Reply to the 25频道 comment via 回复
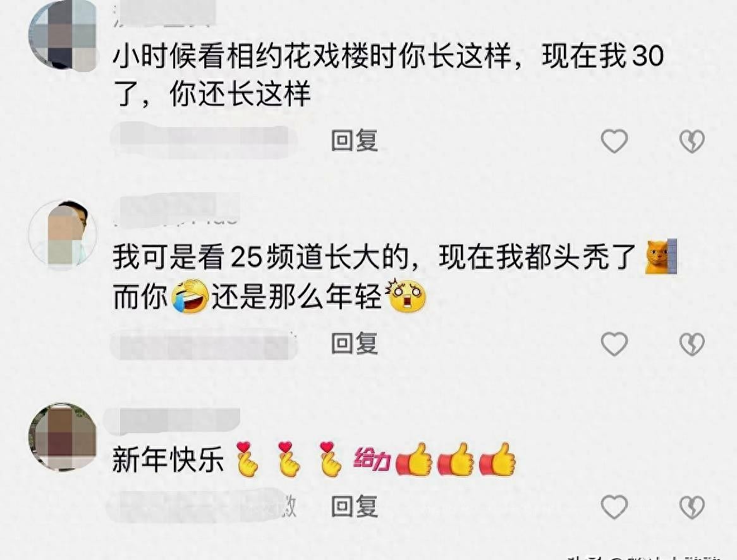The image size is (737, 560). [355, 343]
